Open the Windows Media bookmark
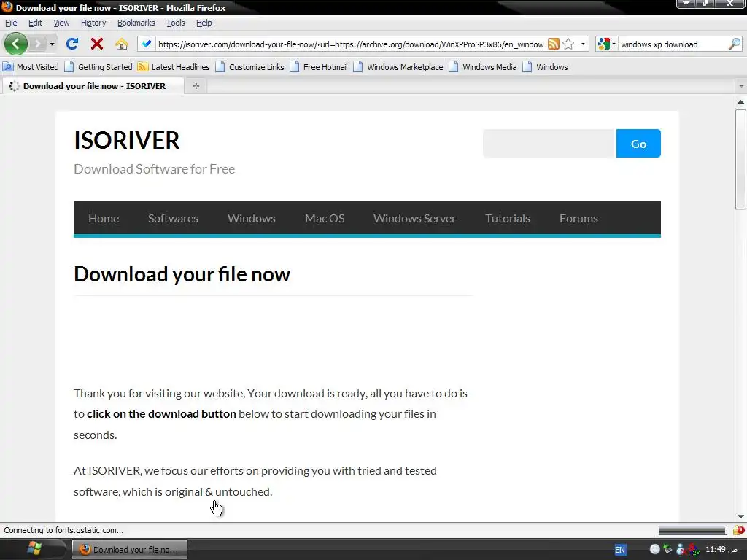 click(483, 67)
